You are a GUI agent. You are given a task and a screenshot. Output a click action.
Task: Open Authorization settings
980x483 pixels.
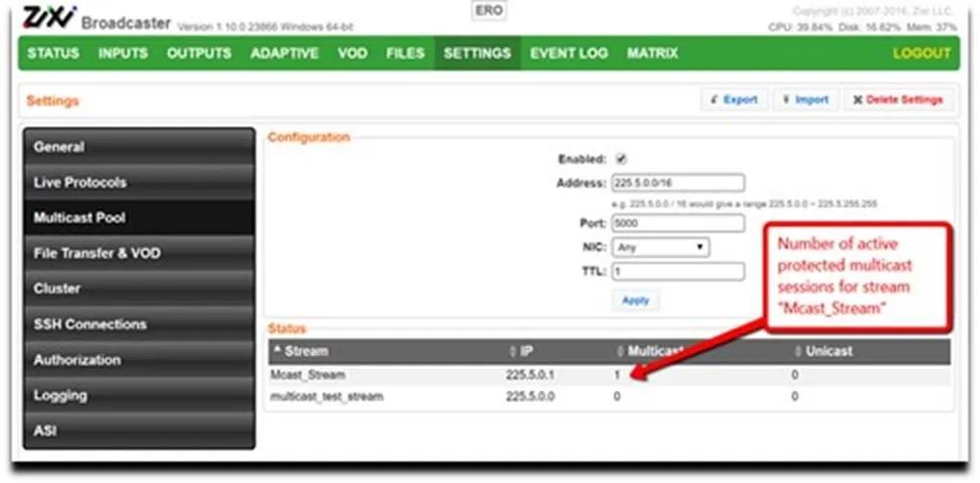[x=139, y=360]
